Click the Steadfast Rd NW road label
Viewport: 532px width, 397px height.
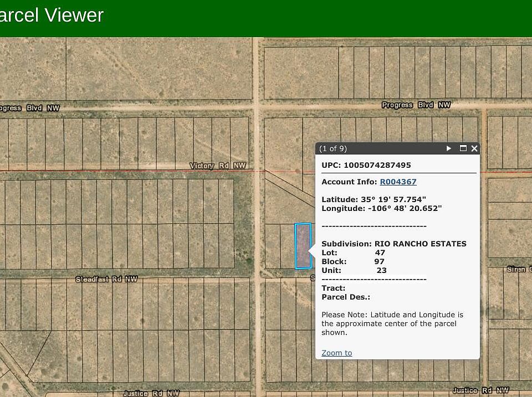[x=106, y=280]
